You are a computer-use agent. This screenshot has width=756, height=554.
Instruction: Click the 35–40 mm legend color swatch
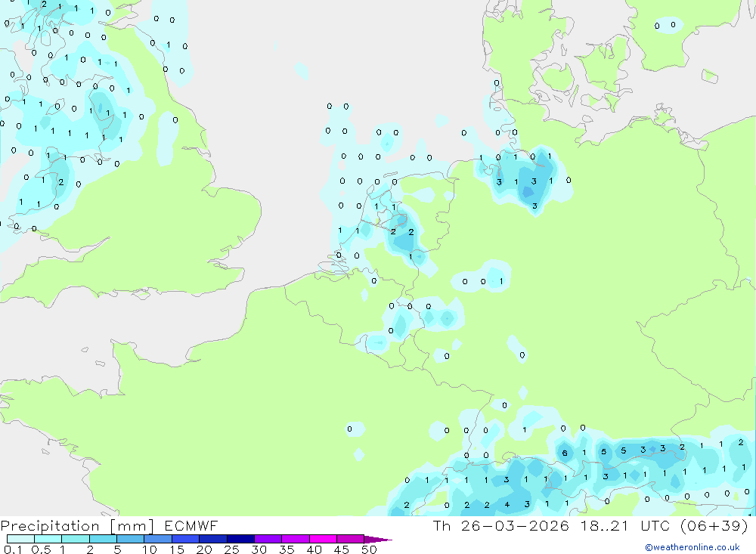click(296, 539)
